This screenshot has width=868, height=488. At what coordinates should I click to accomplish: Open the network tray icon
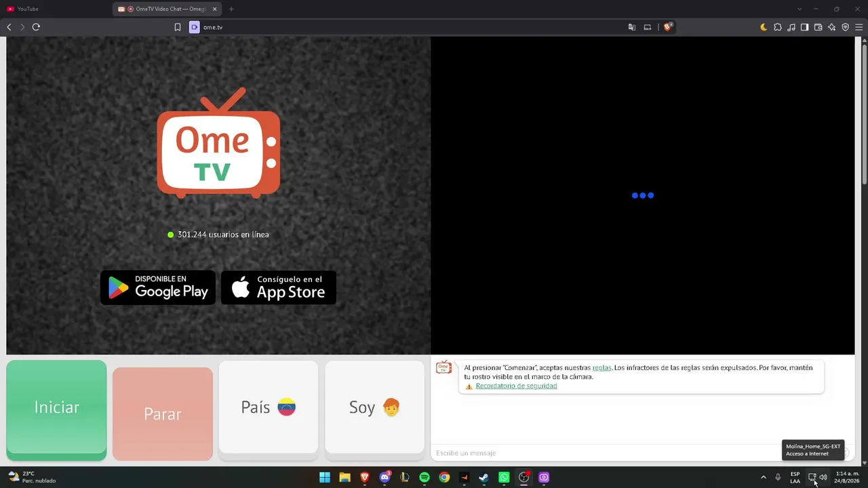812,477
